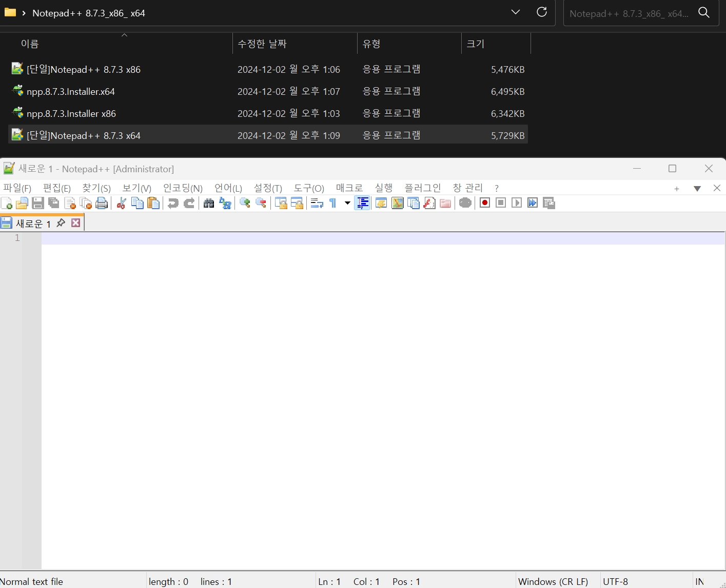The height and width of the screenshot is (588, 726).
Task: Click the Paste clipboard icon
Action: [153, 203]
